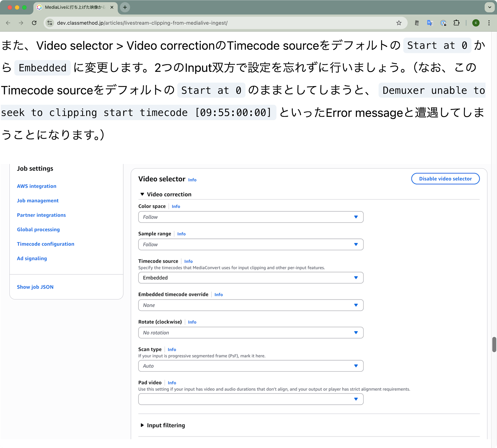Click the first extension icon in toolbar
The height and width of the screenshot is (448, 497).
(417, 23)
